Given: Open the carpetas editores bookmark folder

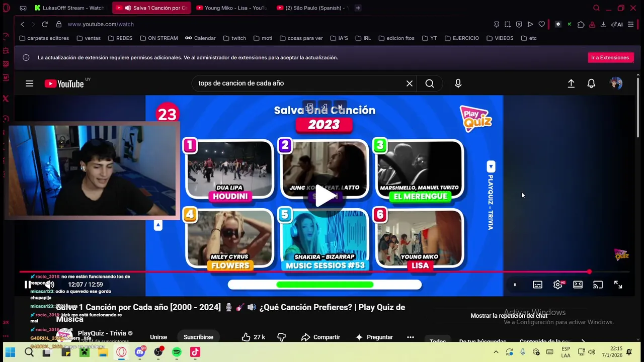Looking at the screenshot, I should pos(44,38).
